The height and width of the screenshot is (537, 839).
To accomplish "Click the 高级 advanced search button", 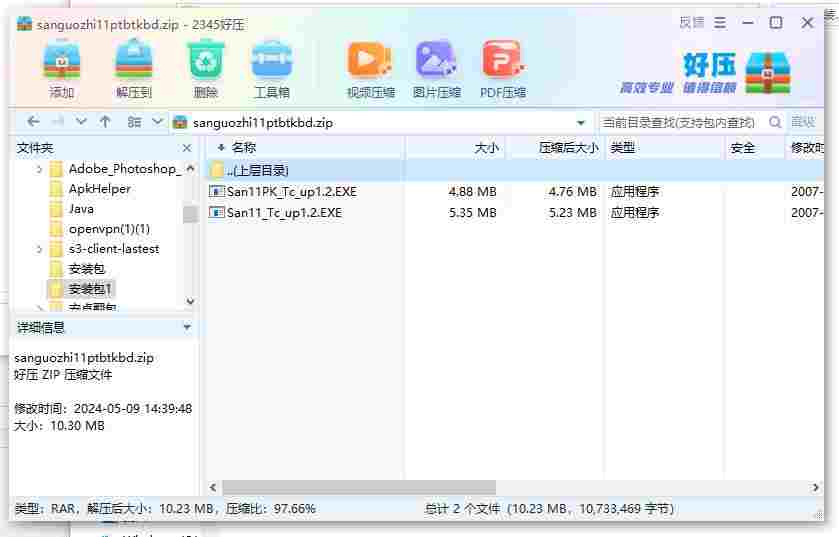I will point(803,122).
